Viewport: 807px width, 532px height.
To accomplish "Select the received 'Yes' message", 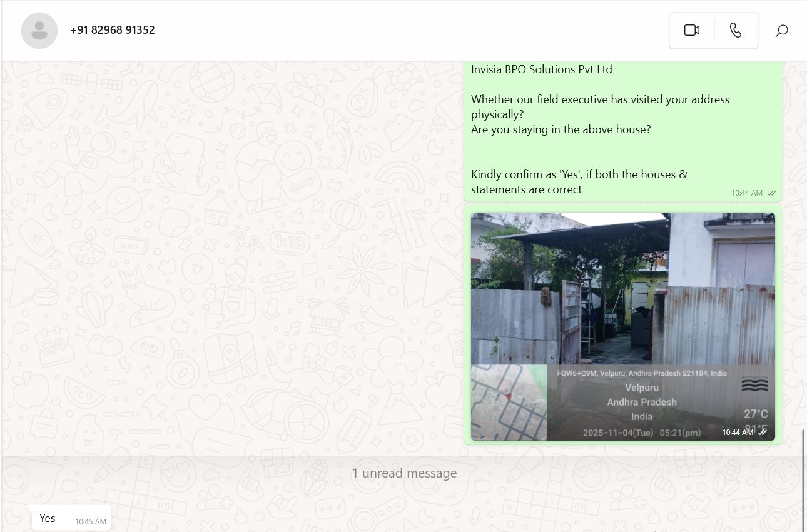I will (x=48, y=518).
